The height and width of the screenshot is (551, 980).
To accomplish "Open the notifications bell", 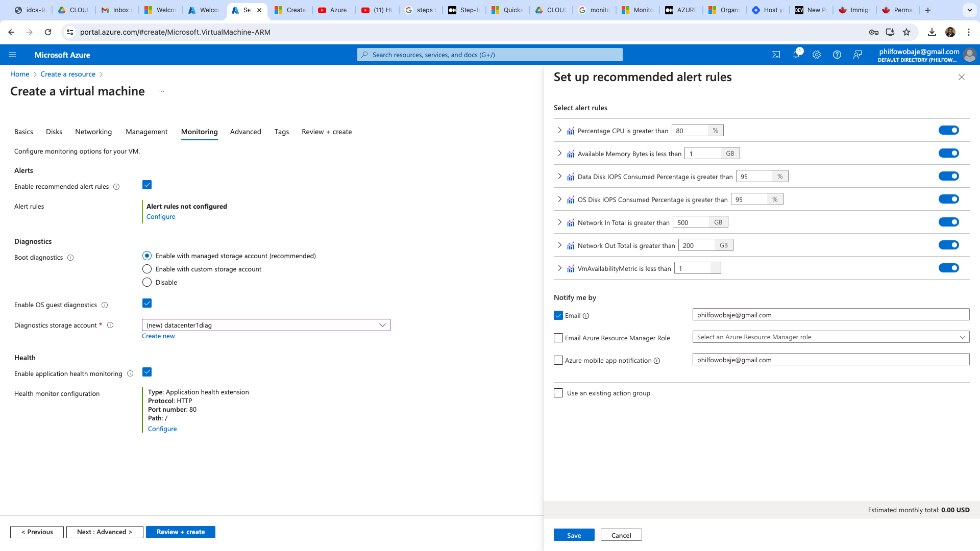I will point(796,55).
